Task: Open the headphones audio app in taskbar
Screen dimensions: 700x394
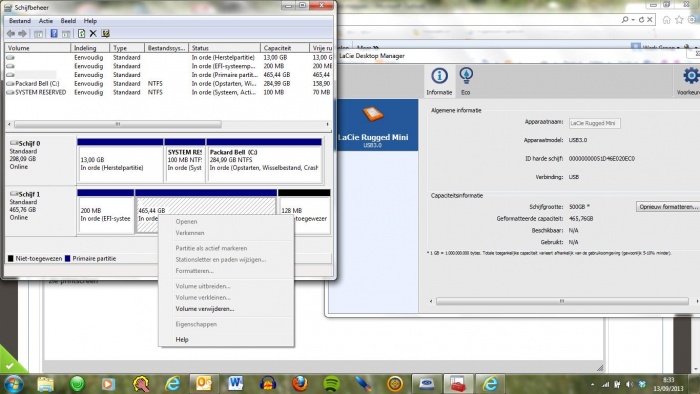Action: 267,383
